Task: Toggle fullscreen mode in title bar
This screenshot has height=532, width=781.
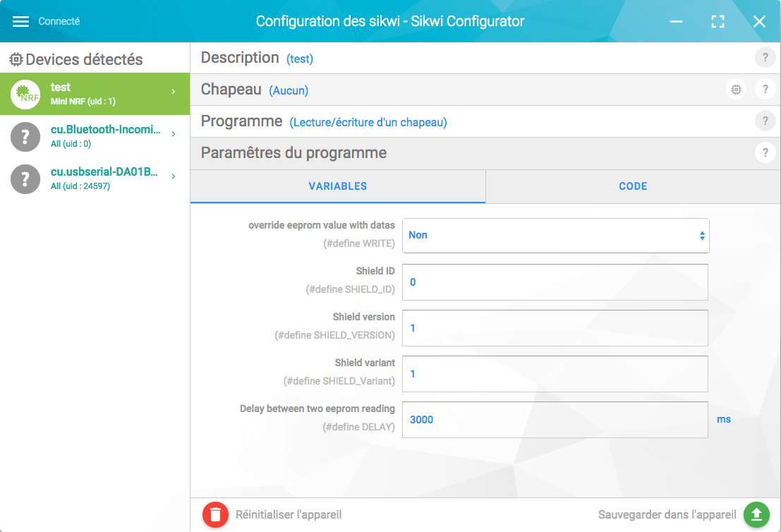Action: coord(718,21)
